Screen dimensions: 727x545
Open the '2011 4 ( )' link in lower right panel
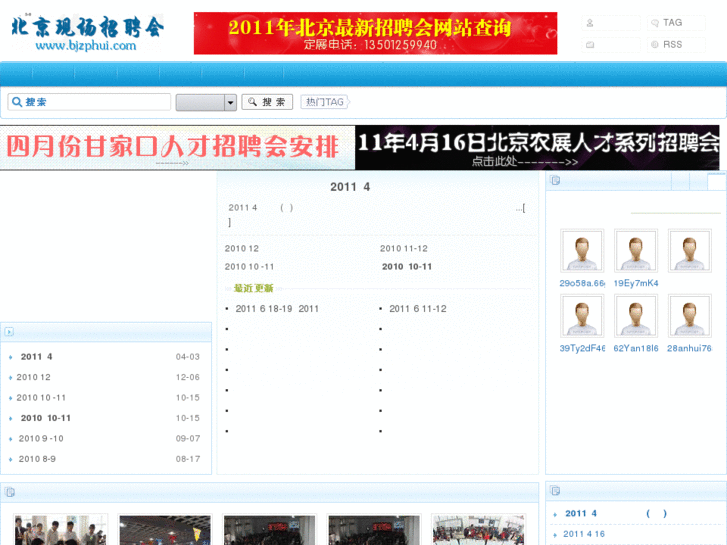(x=616, y=513)
